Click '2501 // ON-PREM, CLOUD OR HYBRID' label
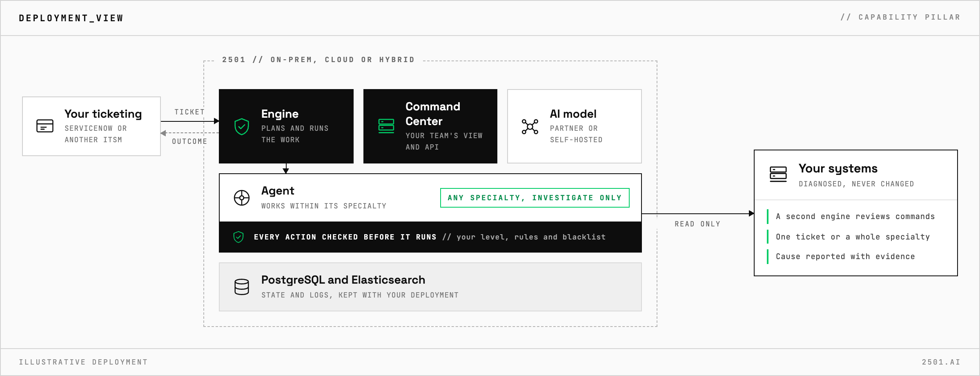980x376 pixels. pyautogui.click(x=318, y=60)
